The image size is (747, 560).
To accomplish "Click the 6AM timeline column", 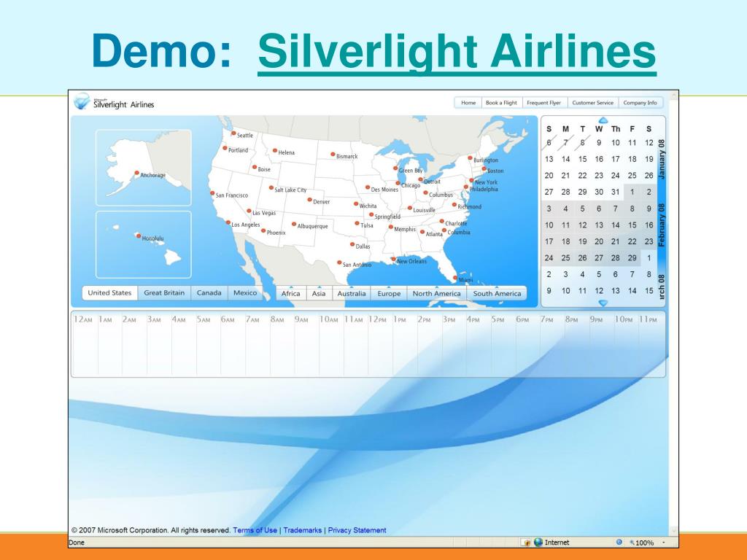I will [x=233, y=344].
